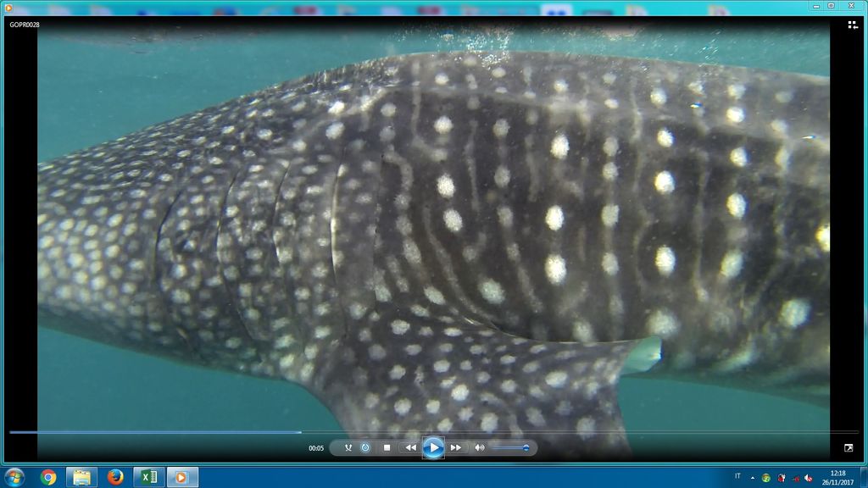Open Windows Explorer from taskbar
The width and height of the screenshot is (868, 488).
[81, 477]
